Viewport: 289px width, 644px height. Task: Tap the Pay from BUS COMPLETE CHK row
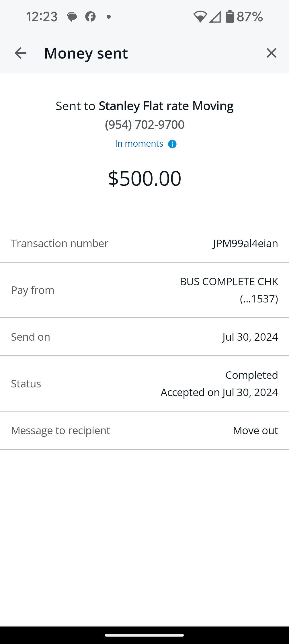[144, 290]
